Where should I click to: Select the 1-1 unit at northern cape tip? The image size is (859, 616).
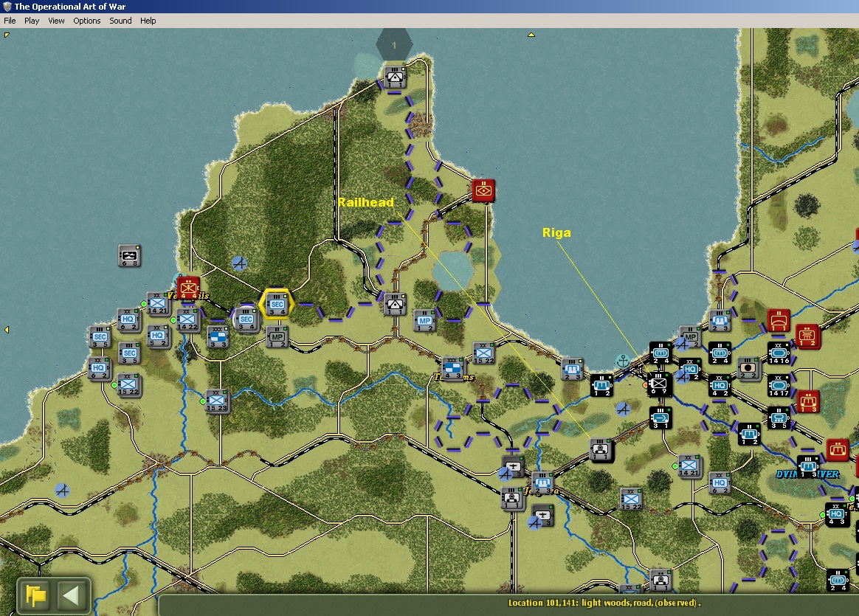[395, 77]
